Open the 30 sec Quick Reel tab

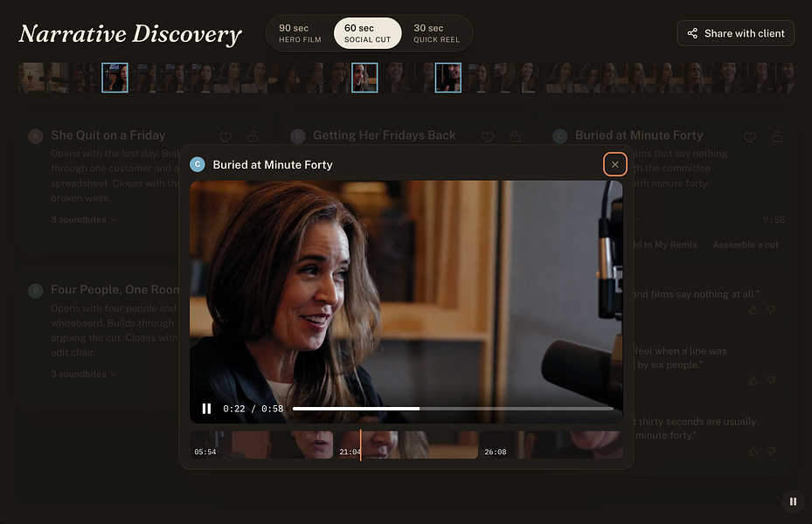pyautogui.click(x=436, y=33)
